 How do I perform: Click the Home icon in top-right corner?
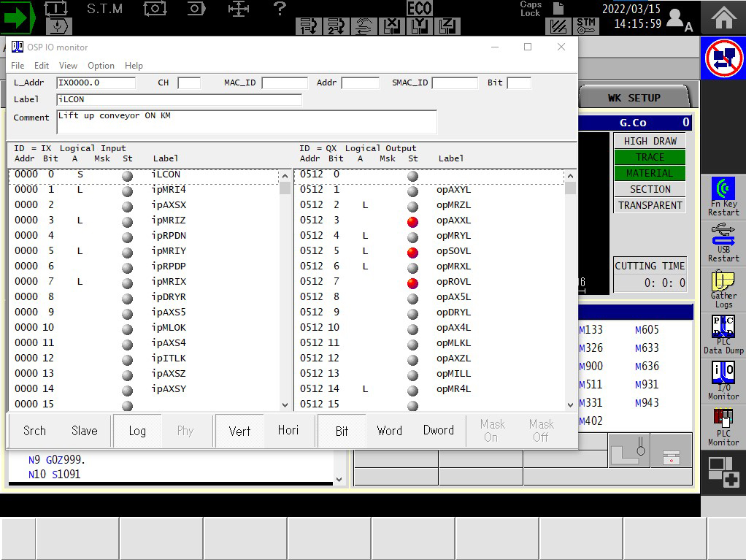coord(723,18)
